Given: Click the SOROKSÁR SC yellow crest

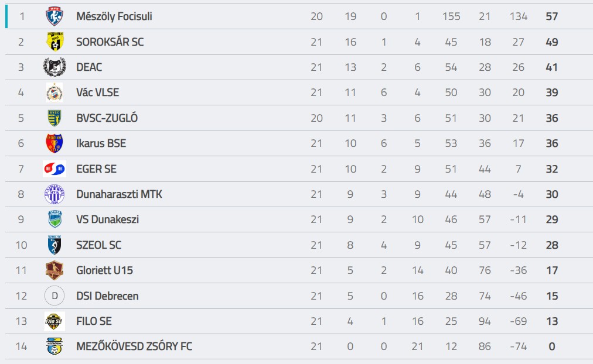Looking at the screenshot, I should click(x=55, y=42).
